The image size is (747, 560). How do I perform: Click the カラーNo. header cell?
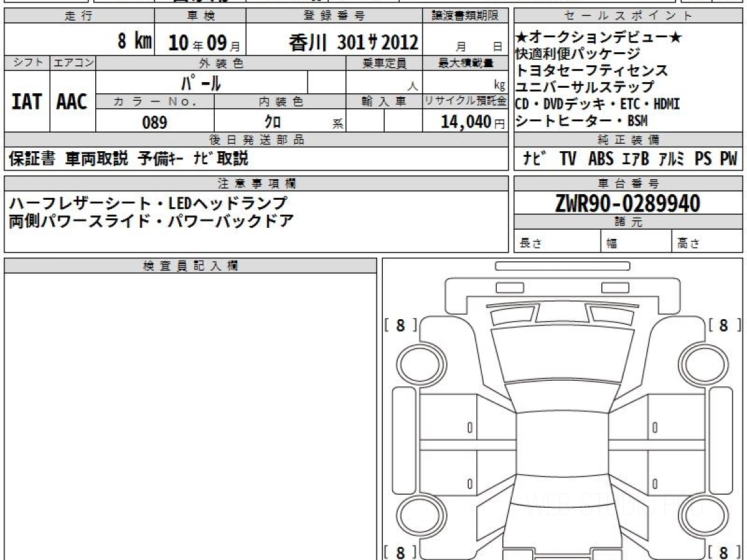pyautogui.click(x=155, y=101)
